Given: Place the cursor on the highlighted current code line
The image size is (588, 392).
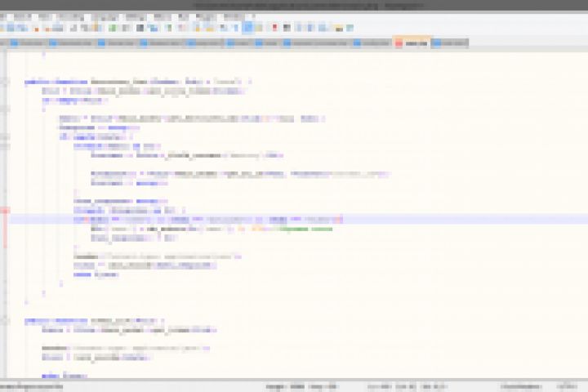Looking at the screenshot, I should pos(299,220).
